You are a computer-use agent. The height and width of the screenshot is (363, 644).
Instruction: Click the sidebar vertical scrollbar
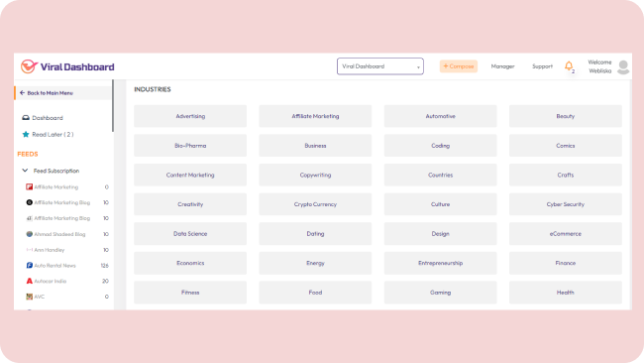click(113, 106)
